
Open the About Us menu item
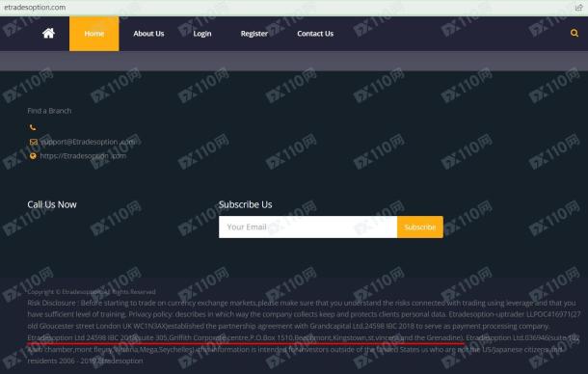tap(148, 34)
